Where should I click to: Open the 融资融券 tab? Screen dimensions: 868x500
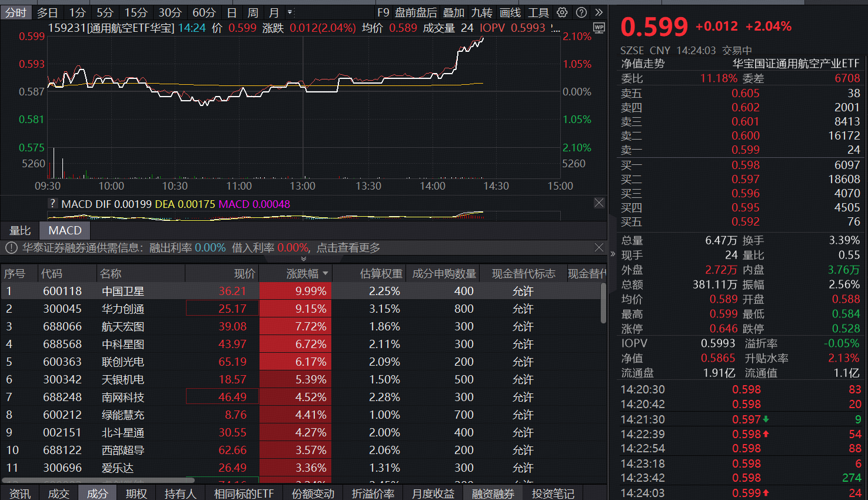click(x=493, y=494)
